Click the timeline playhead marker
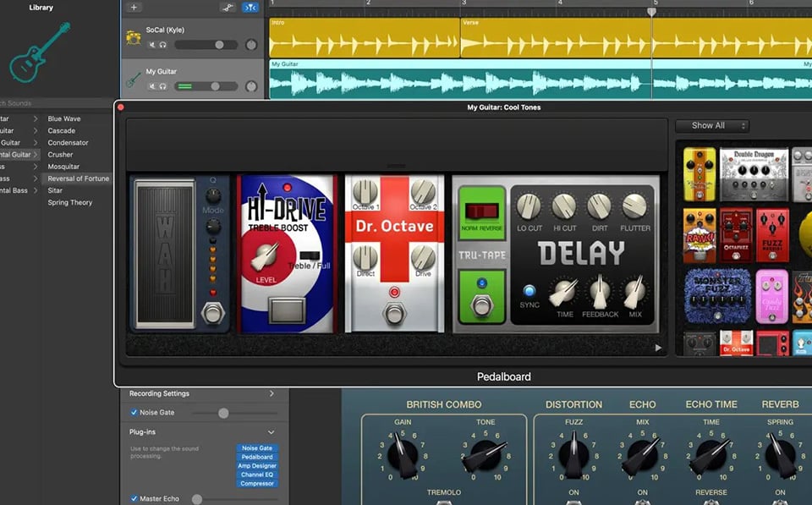The image size is (812, 505). click(x=651, y=11)
